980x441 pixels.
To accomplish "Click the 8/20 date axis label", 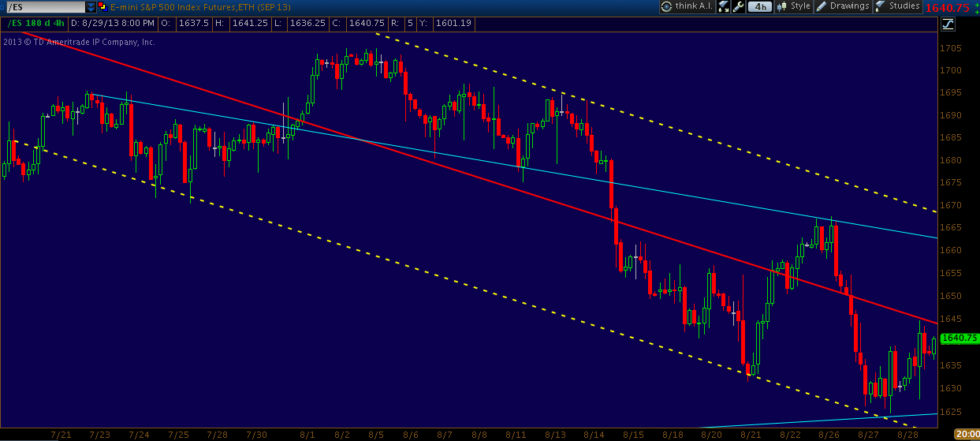I will click(711, 435).
